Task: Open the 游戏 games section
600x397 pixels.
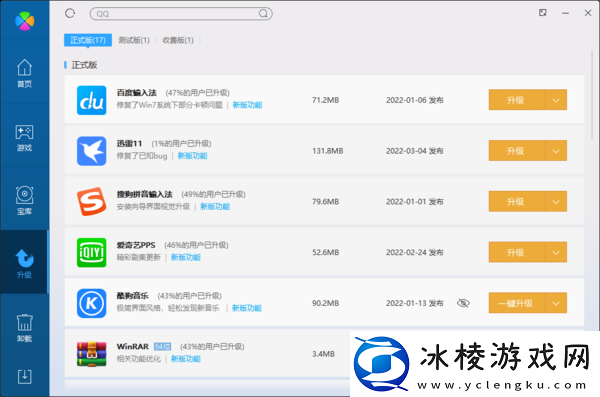Action: pyautogui.click(x=24, y=138)
